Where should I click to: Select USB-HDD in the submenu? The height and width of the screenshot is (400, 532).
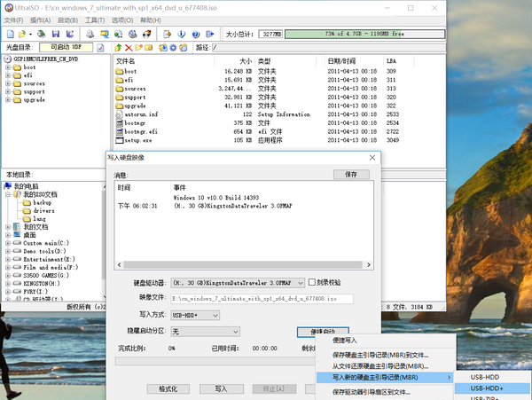click(493, 377)
